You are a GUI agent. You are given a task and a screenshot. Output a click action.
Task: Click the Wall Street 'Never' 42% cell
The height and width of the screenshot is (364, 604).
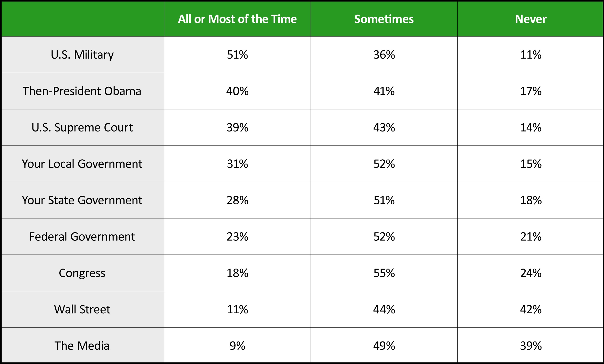pos(531,309)
